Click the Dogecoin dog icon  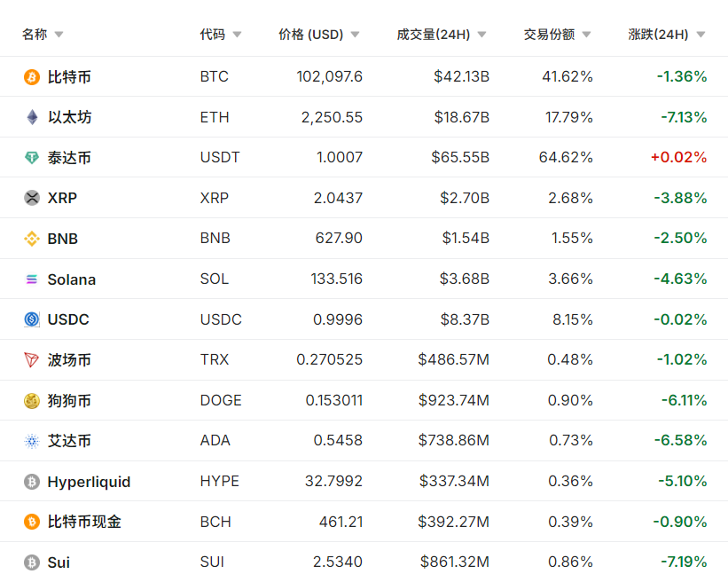click(x=32, y=401)
